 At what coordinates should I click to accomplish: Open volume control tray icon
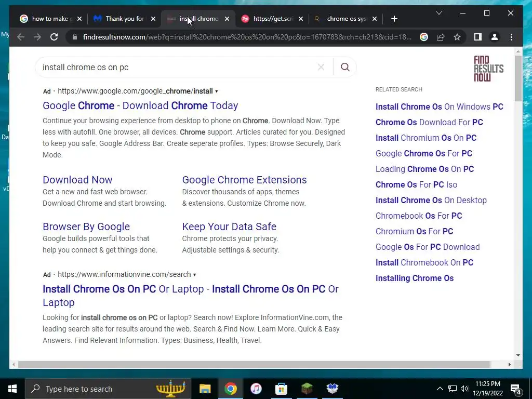(464, 389)
